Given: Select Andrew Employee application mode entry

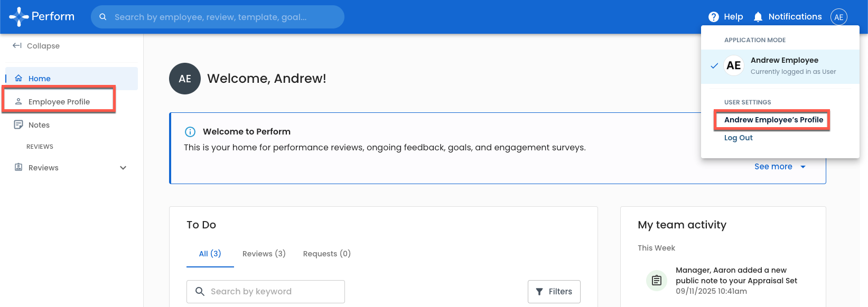Looking at the screenshot, I should click(x=780, y=66).
